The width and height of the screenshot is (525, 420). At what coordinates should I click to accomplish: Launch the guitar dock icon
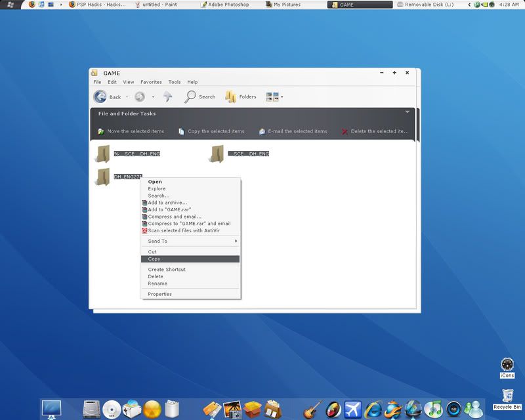(x=313, y=409)
